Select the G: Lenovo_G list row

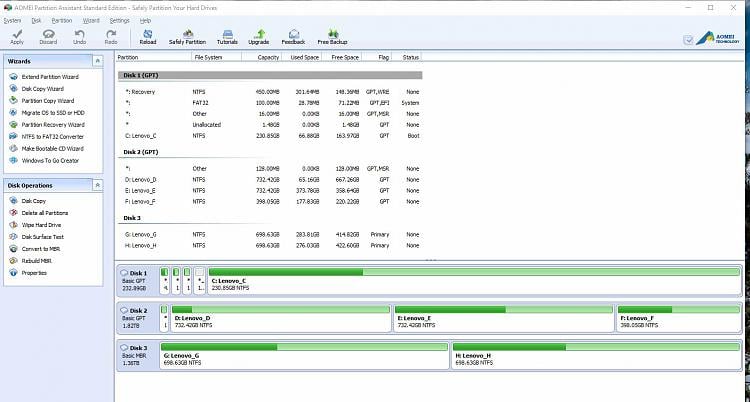pyautogui.click(x=270, y=235)
